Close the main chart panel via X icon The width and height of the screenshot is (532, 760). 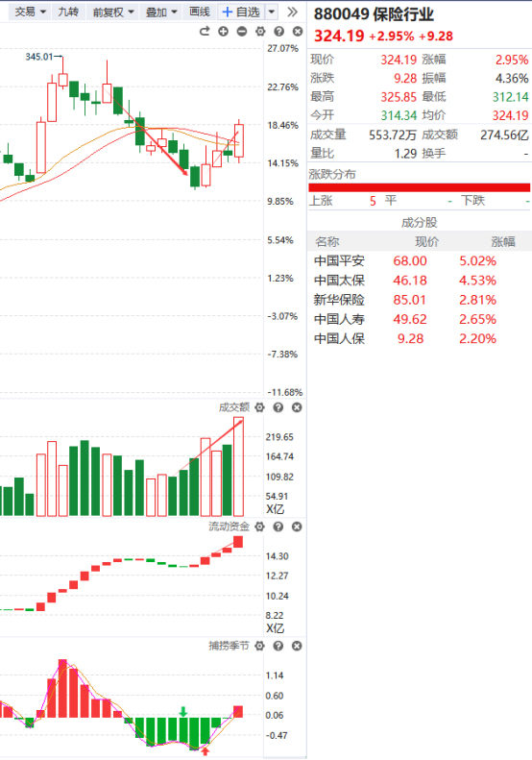298,32
